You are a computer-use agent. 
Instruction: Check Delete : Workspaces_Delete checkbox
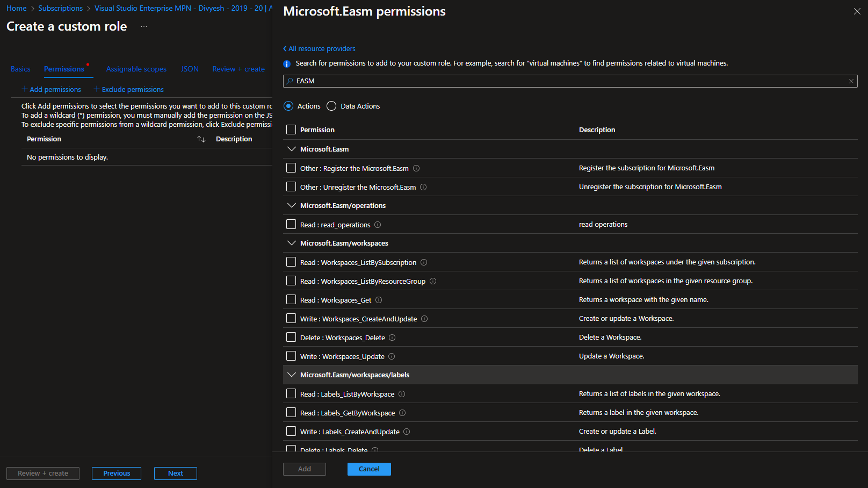(291, 337)
